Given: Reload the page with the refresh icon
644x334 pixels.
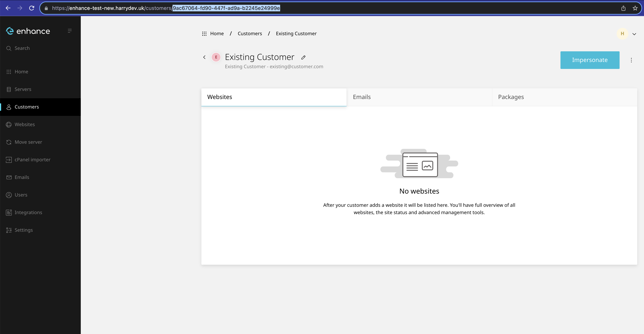Looking at the screenshot, I should tap(32, 8).
